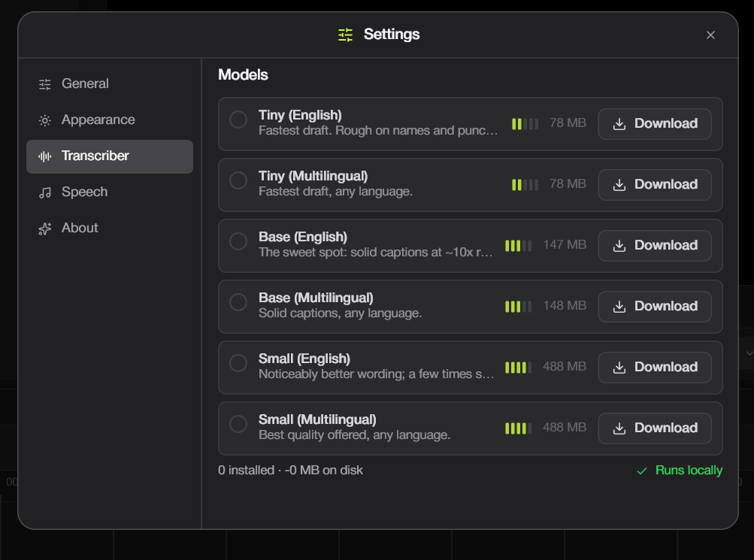Click the waveform icon beside Transcriber

tap(44, 156)
